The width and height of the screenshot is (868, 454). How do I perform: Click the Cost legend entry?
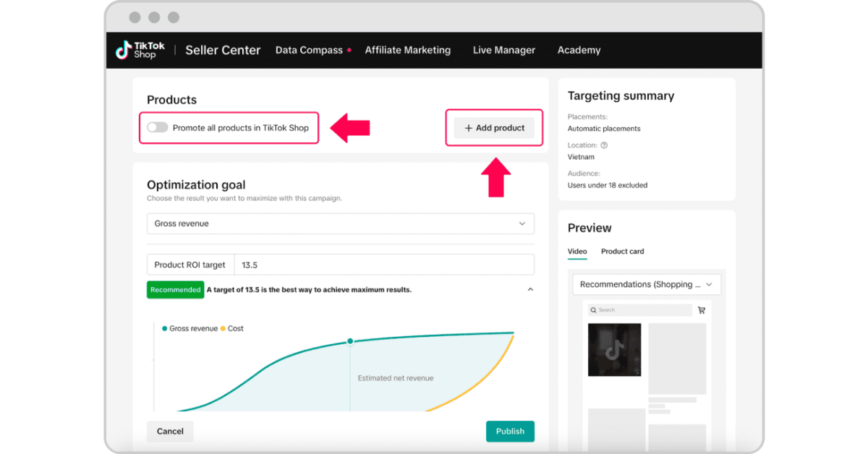(232, 328)
